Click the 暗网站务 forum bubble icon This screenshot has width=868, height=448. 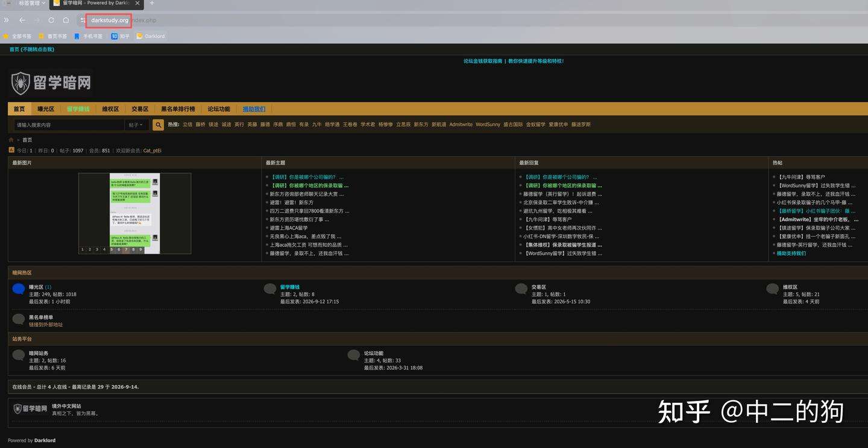[x=19, y=355]
